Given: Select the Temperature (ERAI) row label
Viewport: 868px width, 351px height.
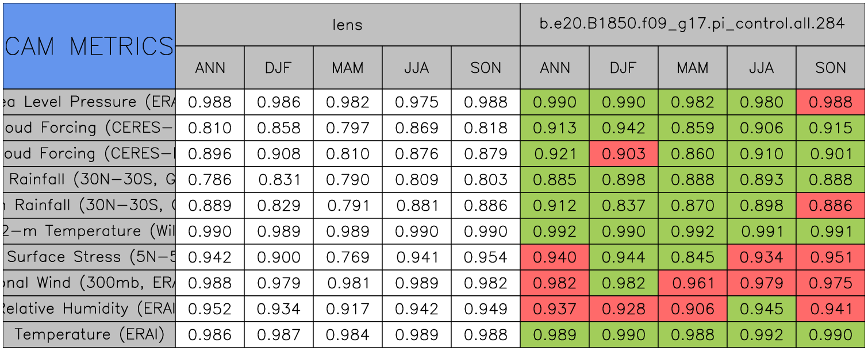Looking at the screenshot, I should point(89,335).
